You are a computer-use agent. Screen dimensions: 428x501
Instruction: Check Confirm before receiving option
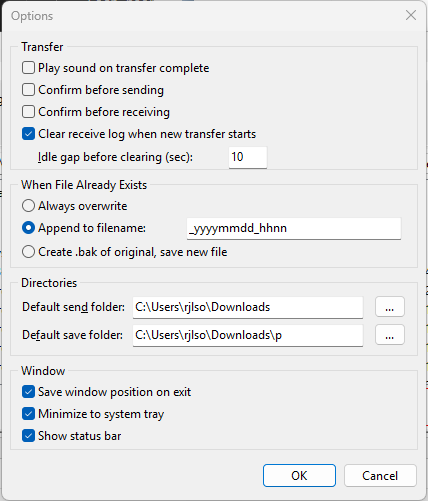pos(28,112)
